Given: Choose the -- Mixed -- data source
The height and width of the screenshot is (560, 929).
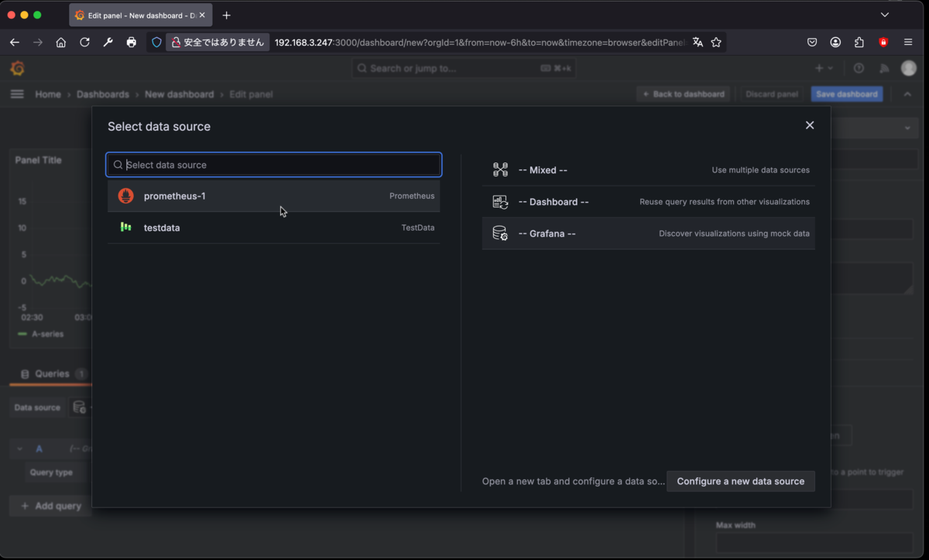Looking at the screenshot, I should [x=648, y=170].
